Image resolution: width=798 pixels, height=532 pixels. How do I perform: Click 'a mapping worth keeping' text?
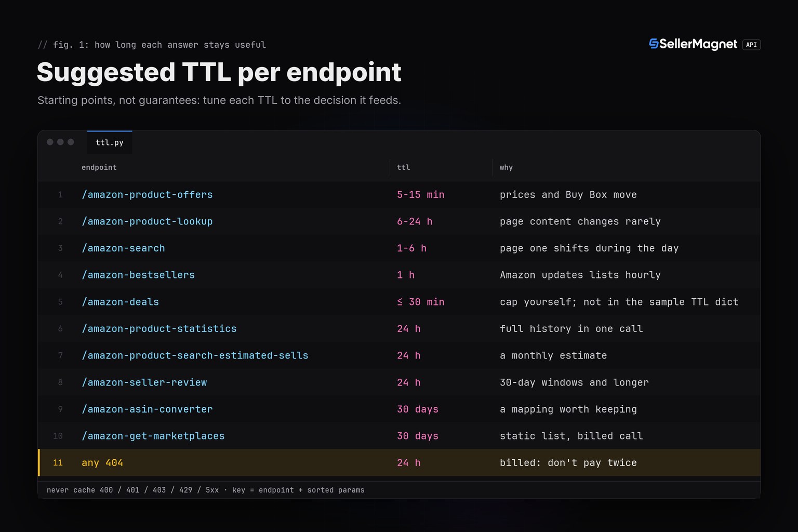pyautogui.click(x=568, y=409)
